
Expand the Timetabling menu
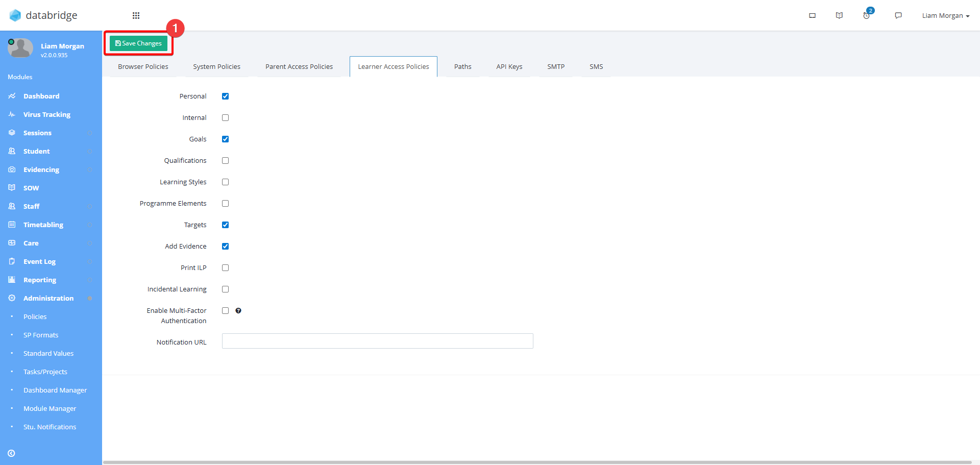click(90, 225)
